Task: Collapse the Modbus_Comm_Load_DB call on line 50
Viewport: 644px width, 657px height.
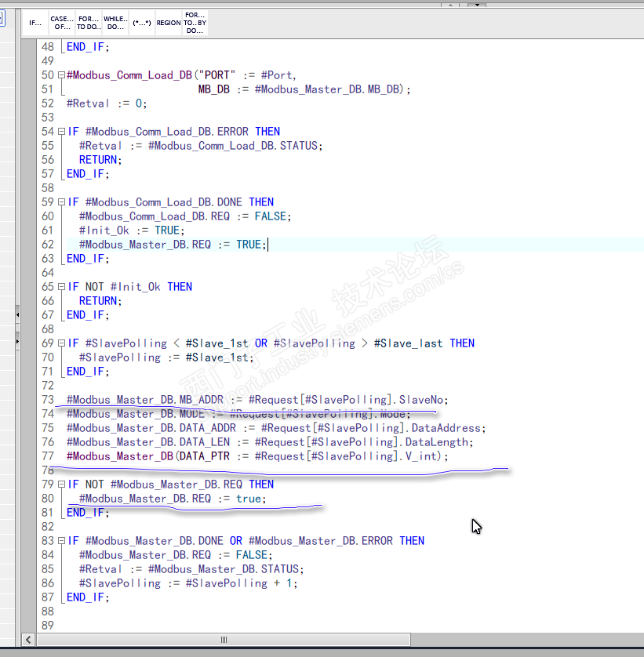Action: (x=61, y=75)
